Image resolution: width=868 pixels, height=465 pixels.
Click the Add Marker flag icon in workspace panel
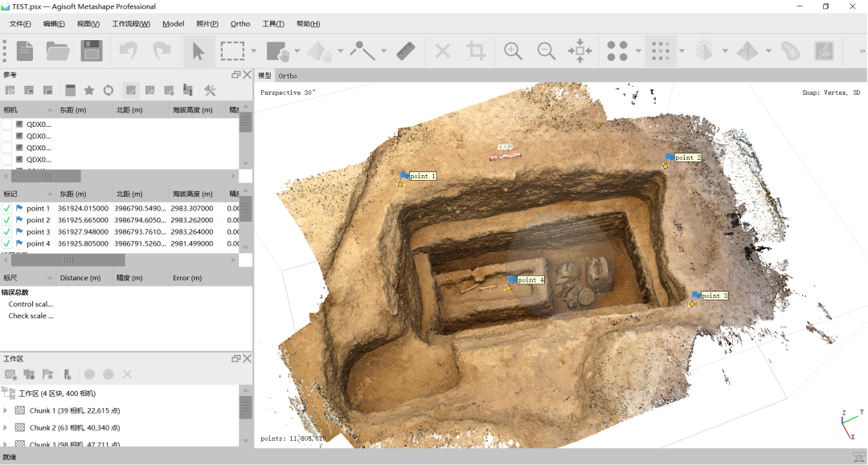[48, 374]
